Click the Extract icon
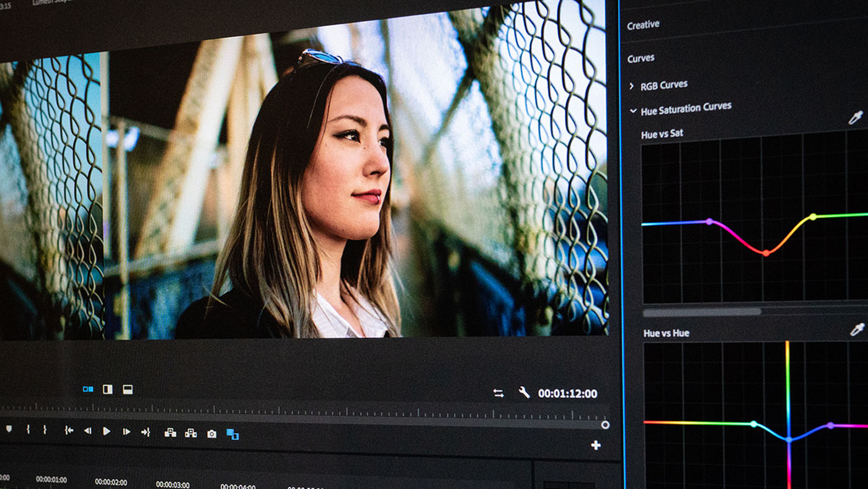The height and width of the screenshot is (489, 868). [x=190, y=432]
